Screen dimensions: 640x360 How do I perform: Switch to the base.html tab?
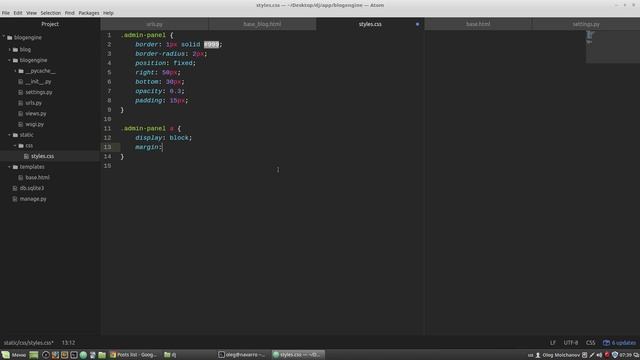tap(478, 24)
